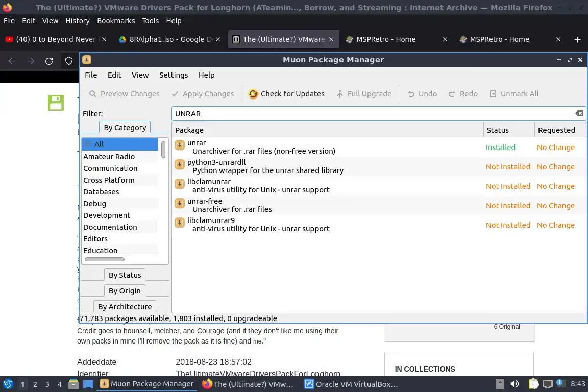This screenshot has width=588, height=392.
Task: Sort by Requested column header
Action: click(x=560, y=130)
